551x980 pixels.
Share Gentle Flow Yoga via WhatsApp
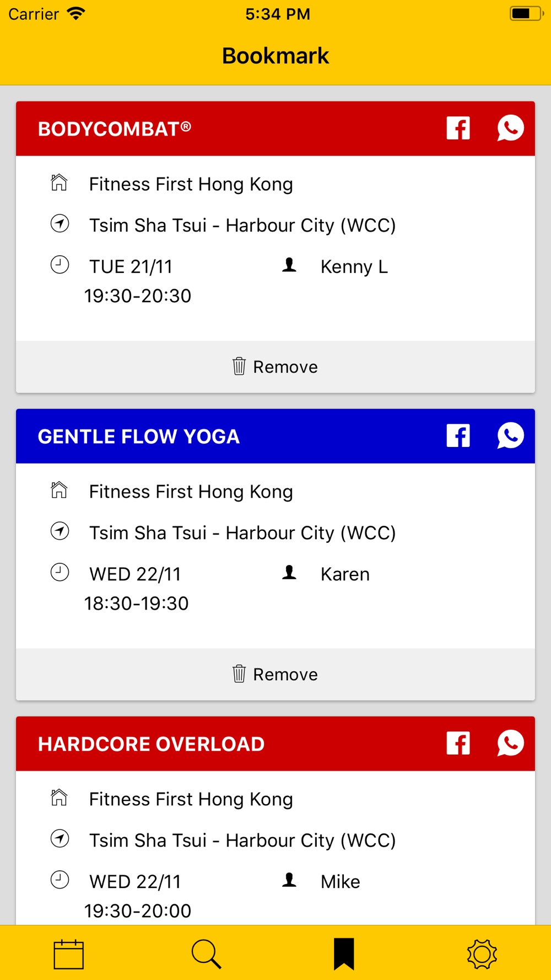[x=510, y=436]
